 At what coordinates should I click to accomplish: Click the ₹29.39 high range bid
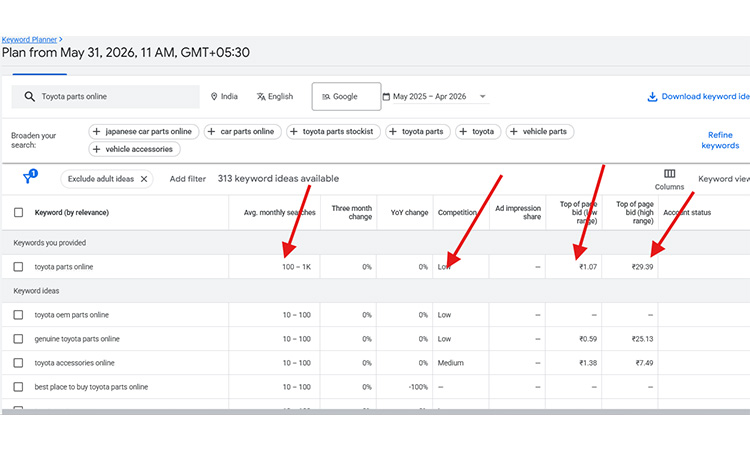click(x=642, y=267)
